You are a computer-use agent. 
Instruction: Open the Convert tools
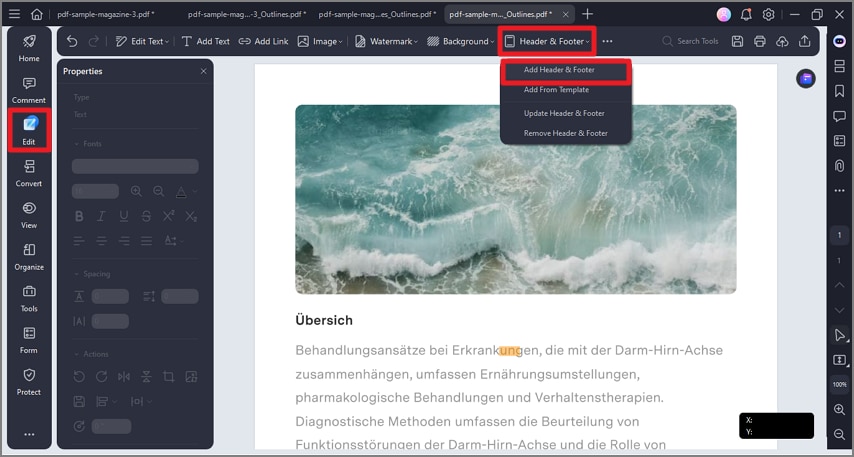(x=29, y=173)
